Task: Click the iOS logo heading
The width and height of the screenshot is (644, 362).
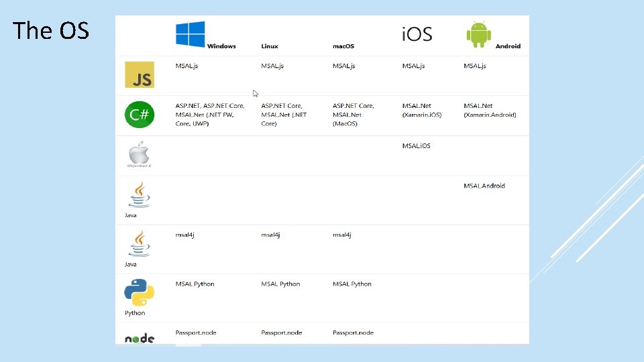Action: point(417,34)
